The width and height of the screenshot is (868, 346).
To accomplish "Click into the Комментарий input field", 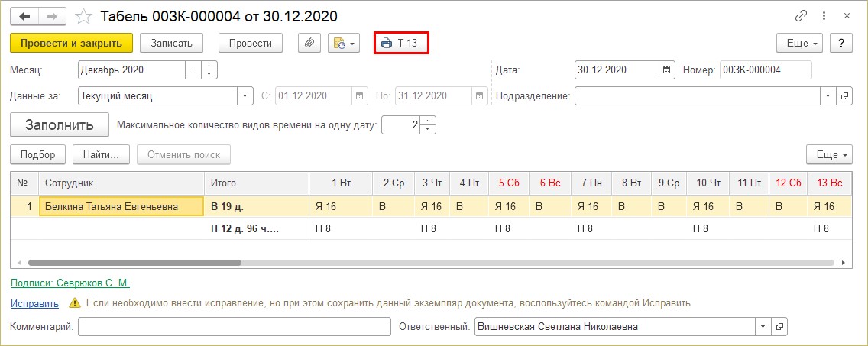I will coord(234,327).
